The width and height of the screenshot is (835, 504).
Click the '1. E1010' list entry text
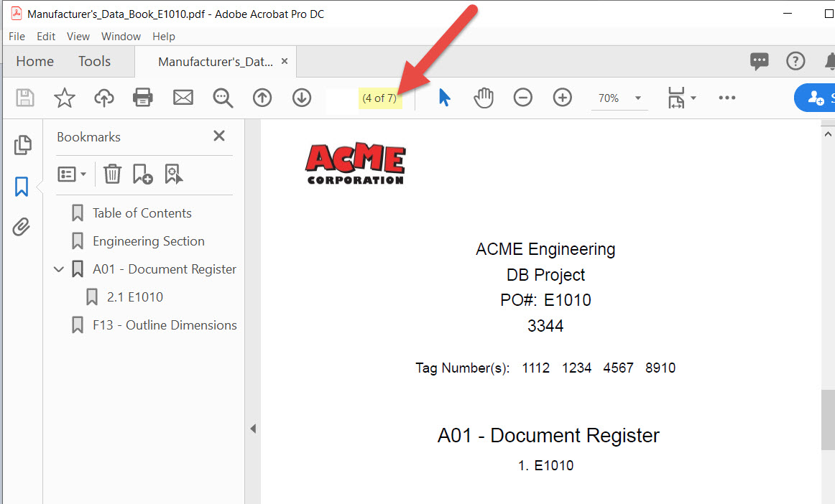click(x=546, y=466)
